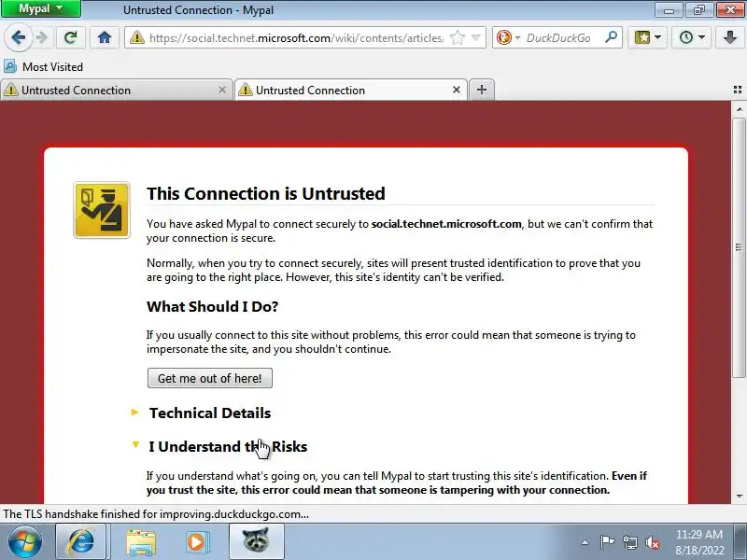This screenshot has width=747, height=560.
Task: Open the home page
Action: pyautogui.click(x=105, y=37)
